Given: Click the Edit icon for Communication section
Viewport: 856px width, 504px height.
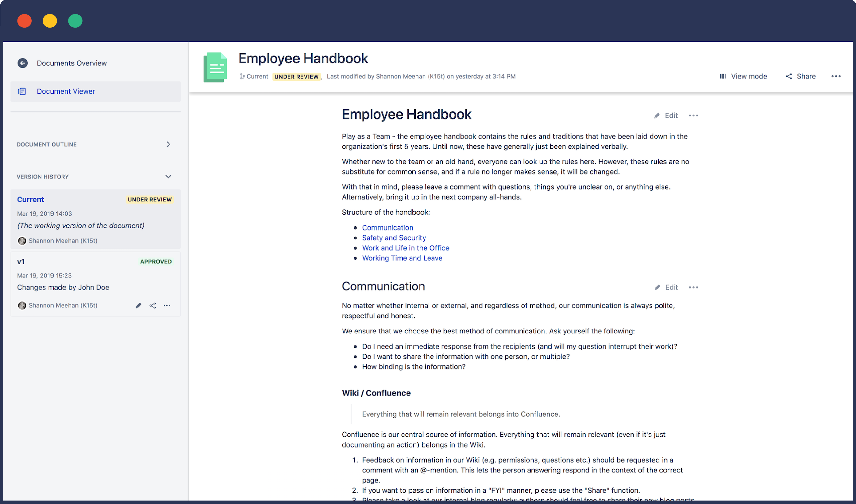Looking at the screenshot, I should click(x=658, y=287).
